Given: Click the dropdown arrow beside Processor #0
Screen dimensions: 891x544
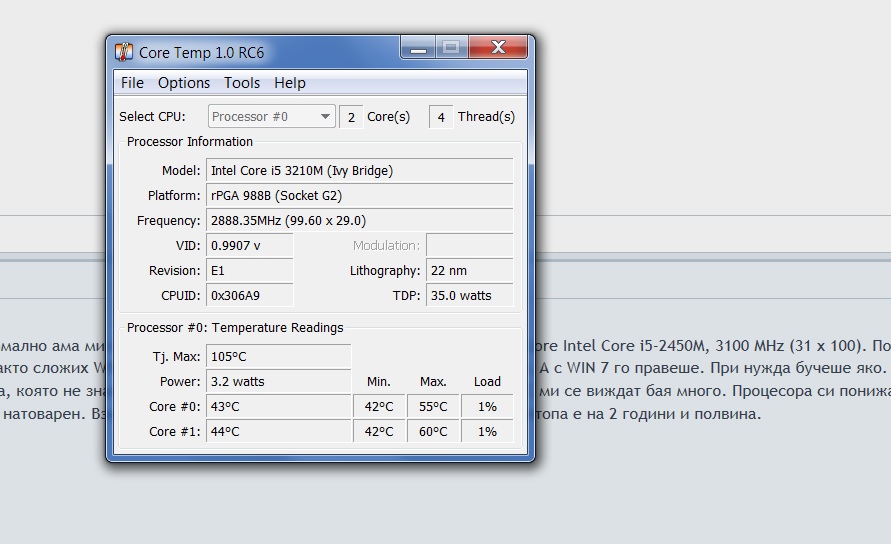Looking at the screenshot, I should pos(325,117).
